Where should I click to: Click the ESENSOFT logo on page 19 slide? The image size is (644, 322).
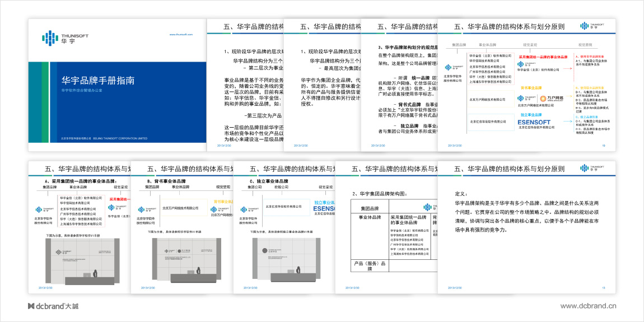(x=534, y=122)
